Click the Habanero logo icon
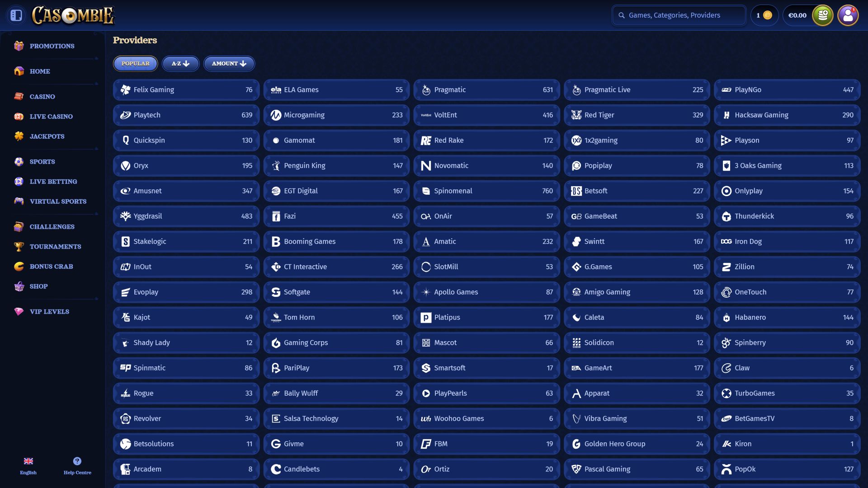This screenshot has height=488, width=868. [x=726, y=318]
